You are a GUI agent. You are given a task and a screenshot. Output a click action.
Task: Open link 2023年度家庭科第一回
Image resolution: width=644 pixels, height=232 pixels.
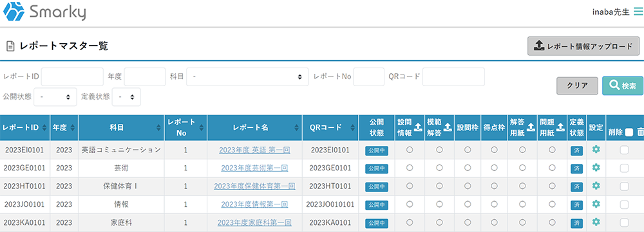coord(254,222)
